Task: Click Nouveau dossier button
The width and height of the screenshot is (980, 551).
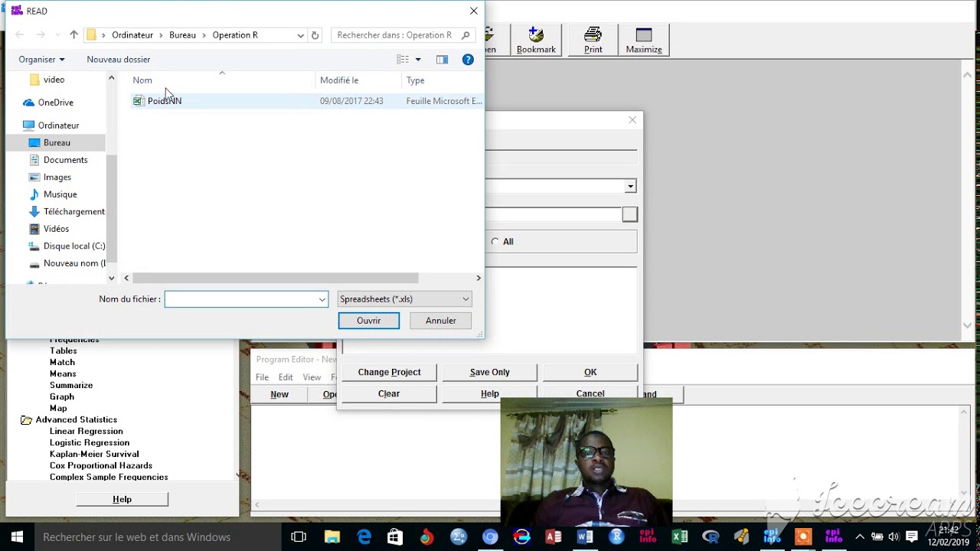Action: click(x=118, y=60)
